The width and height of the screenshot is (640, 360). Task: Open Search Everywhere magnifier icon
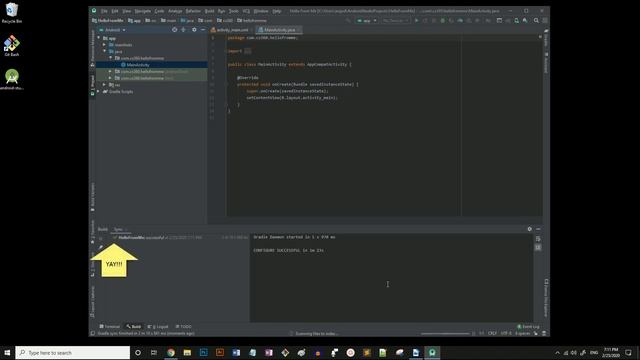pyautogui.click(x=536, y=20)
